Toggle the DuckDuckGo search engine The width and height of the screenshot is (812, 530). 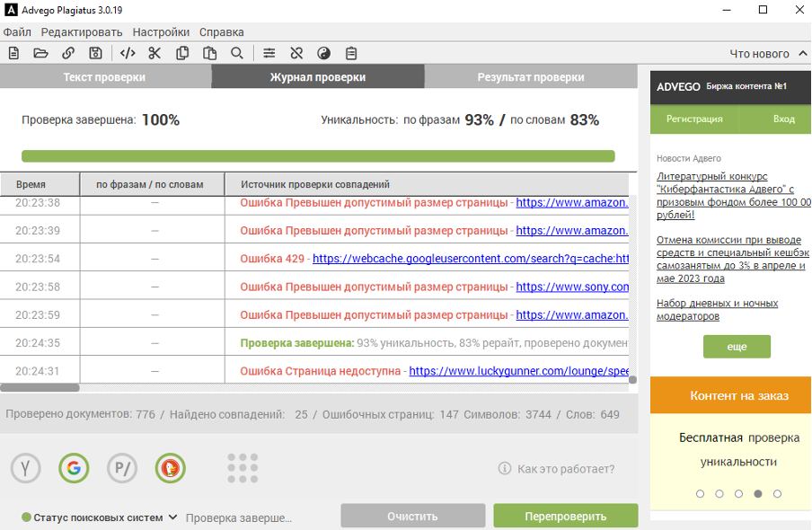[x=170, y=468]
